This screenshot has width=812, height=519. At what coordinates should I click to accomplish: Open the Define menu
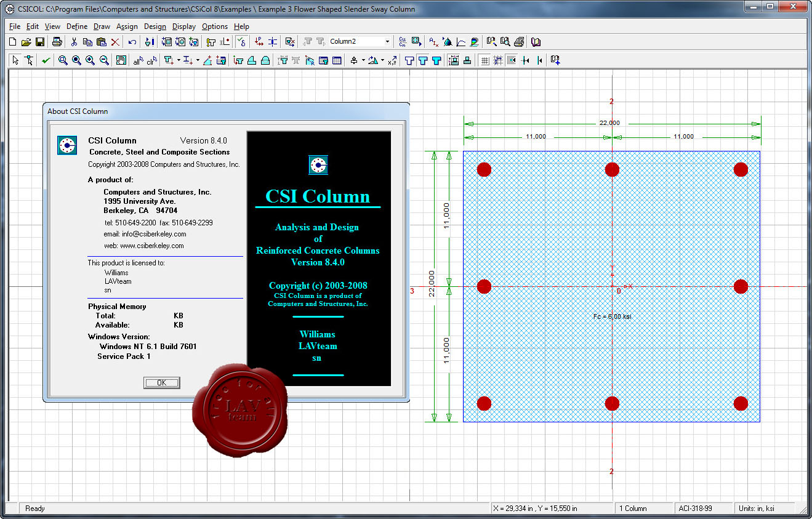tap(77, 26)
